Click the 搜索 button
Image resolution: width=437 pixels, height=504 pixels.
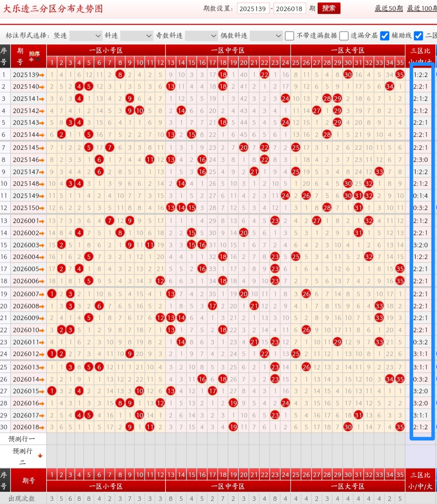[329, 8]
